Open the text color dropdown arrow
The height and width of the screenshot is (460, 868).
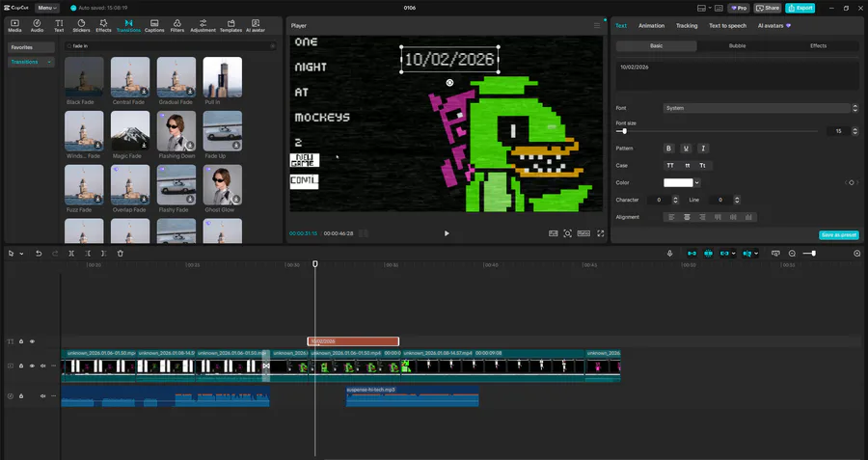tap(697, 182)
